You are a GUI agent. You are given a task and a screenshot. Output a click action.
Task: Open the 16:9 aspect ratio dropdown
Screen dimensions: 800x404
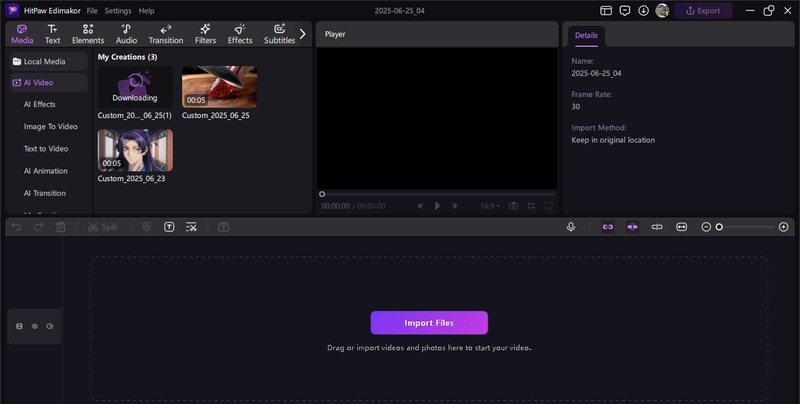490,206
